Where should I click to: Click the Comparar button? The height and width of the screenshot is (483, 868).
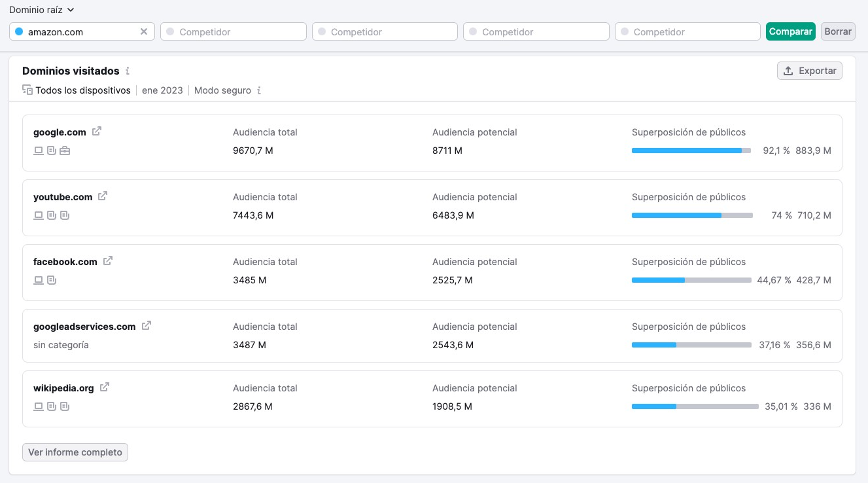(791, 31)
